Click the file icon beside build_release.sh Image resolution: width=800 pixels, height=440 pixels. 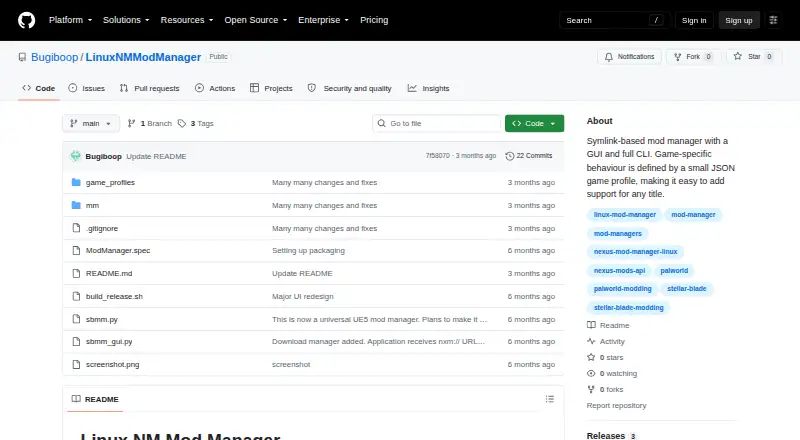(76, 297)
